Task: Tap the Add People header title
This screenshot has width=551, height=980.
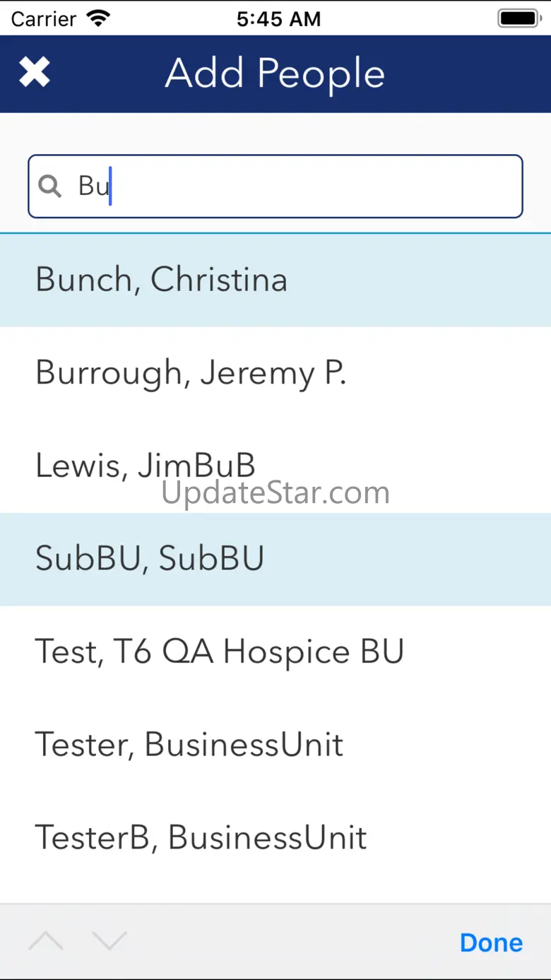Action: (275, 73)
